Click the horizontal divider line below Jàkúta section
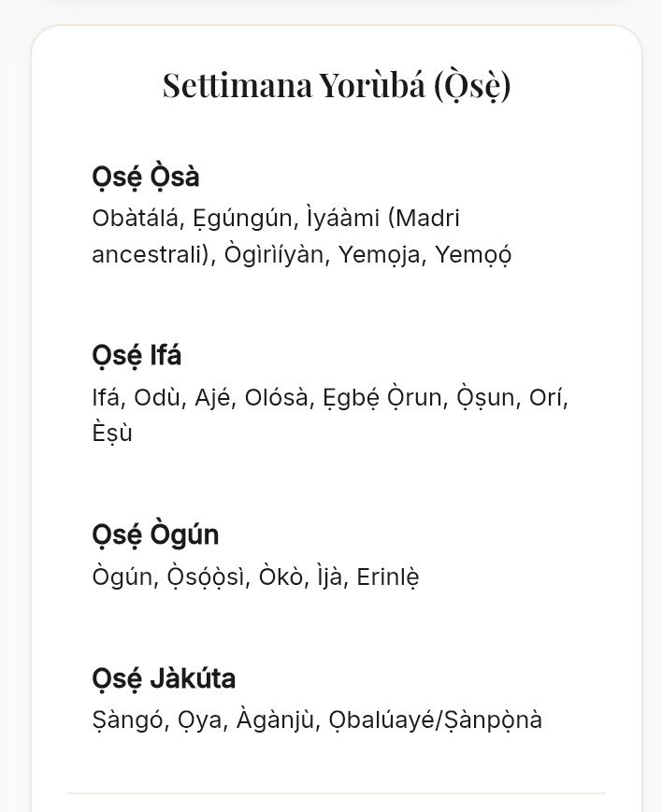Viewport: 662px width, 812px height. point(337,792)
